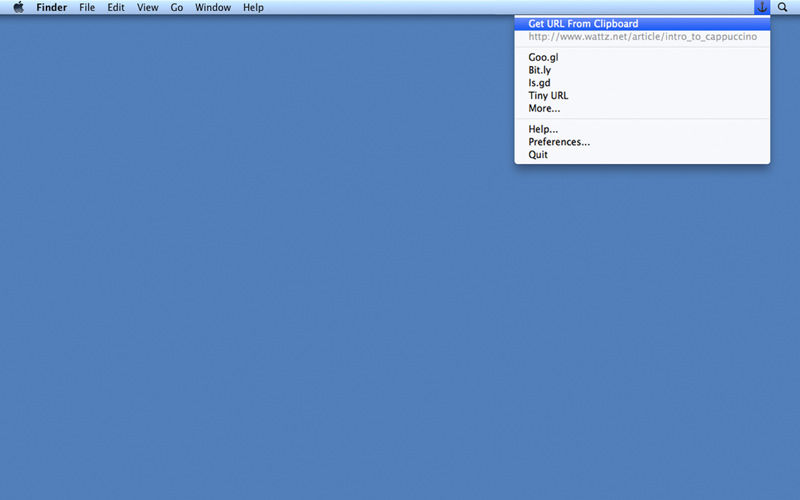The width and height of the screenshot is (800, 500).
Task: Shorten with Bit.ly
Action: (642, 70)
